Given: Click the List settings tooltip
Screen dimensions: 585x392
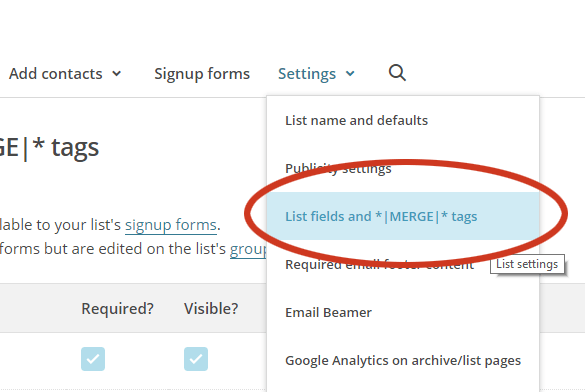Looking at the screenshot, I should [527, 264].
